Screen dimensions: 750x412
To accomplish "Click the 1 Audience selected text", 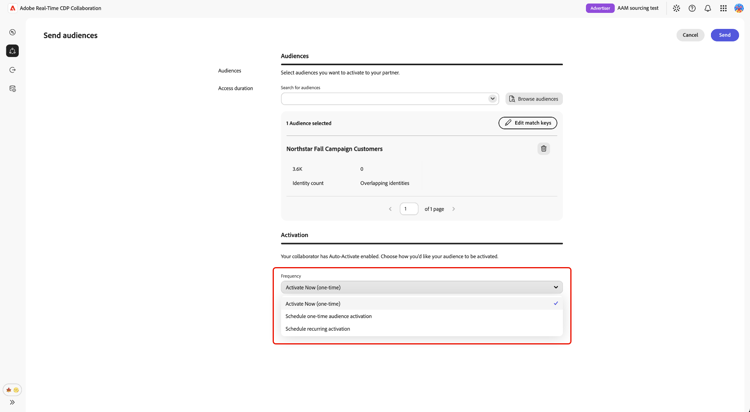I will (x=309, y=123).
